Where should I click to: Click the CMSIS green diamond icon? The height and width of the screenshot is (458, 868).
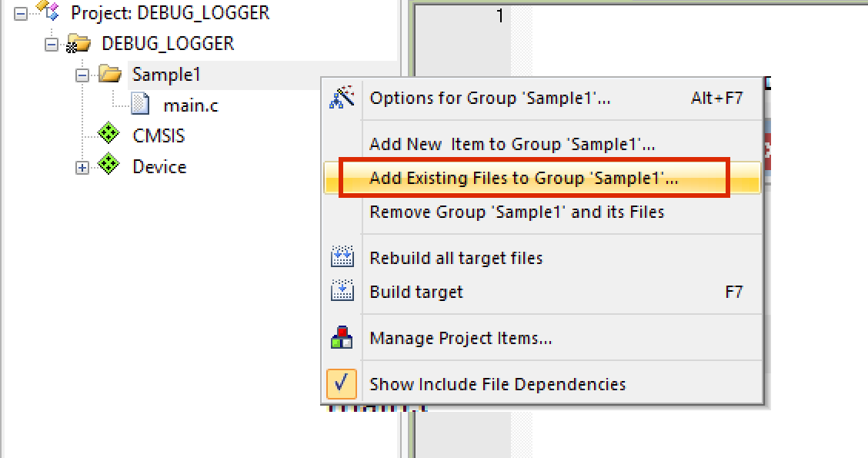(x=109, y=135)
